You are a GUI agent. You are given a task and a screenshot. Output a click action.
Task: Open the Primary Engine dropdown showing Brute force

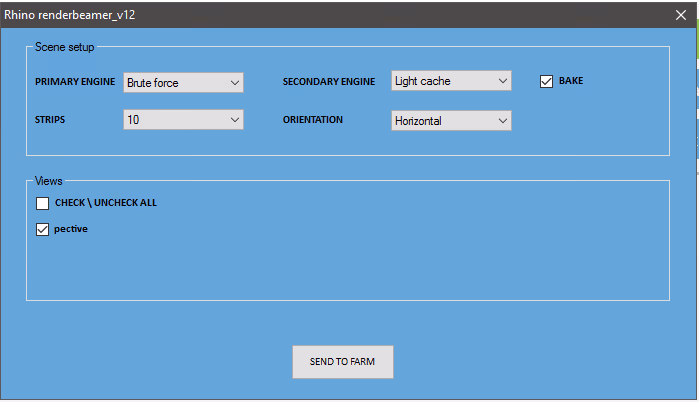click(x=183, y=83)
